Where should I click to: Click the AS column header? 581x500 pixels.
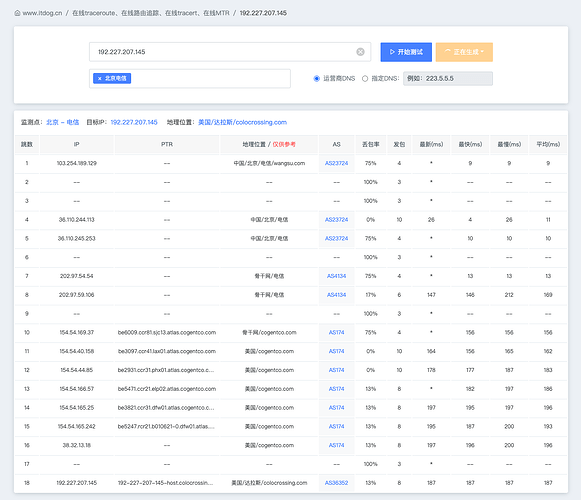click(x=336, y=145)
